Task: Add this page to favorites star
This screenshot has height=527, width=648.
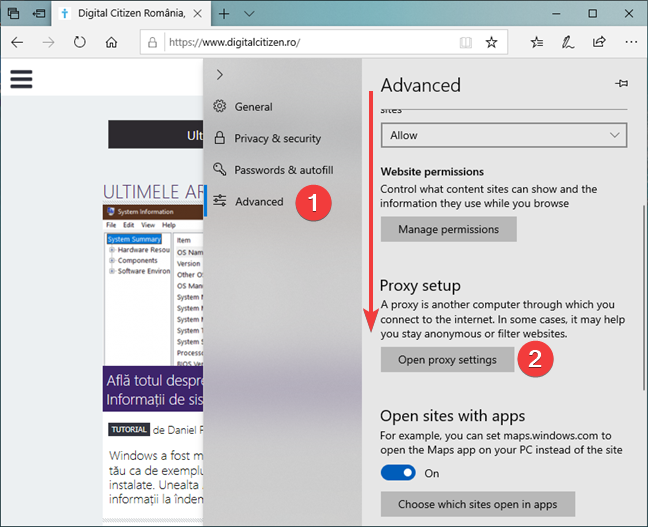Action: [x=491, y=42]
